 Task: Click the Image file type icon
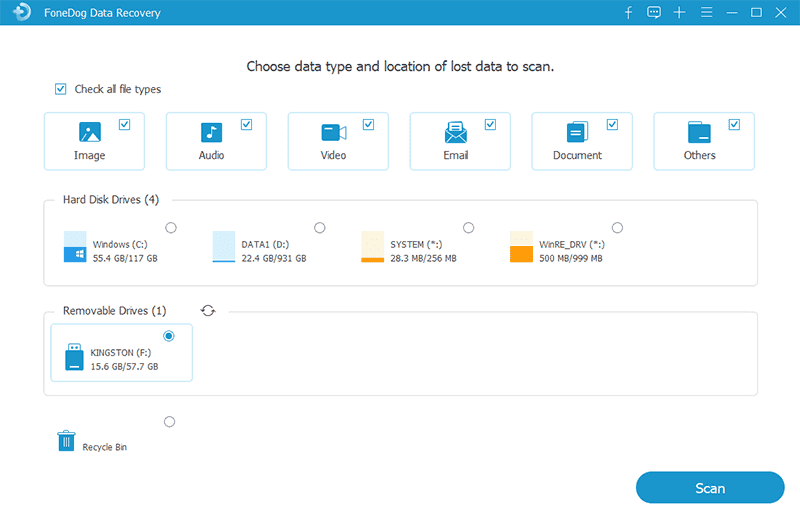tap(89, 133)
